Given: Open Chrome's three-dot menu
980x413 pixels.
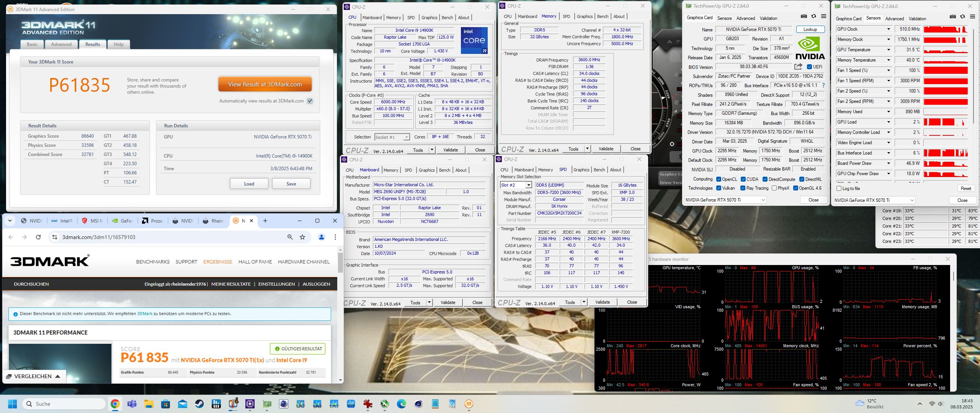Looking at the screenshot, I should pyautogui.click(x=335, y=237).
